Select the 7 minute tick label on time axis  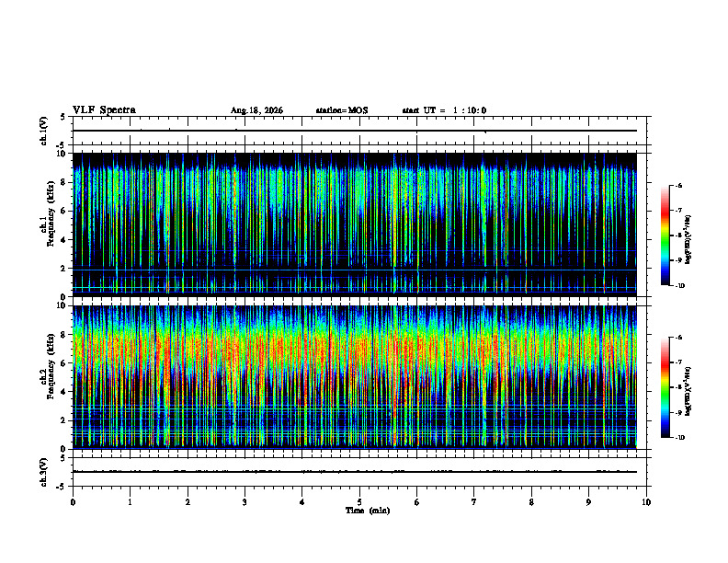(474, 502)
